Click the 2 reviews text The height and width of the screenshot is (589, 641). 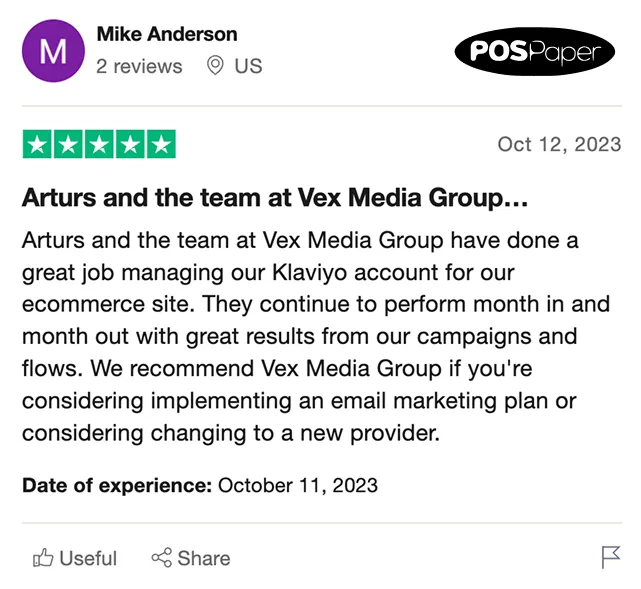(x=139, y=66)
